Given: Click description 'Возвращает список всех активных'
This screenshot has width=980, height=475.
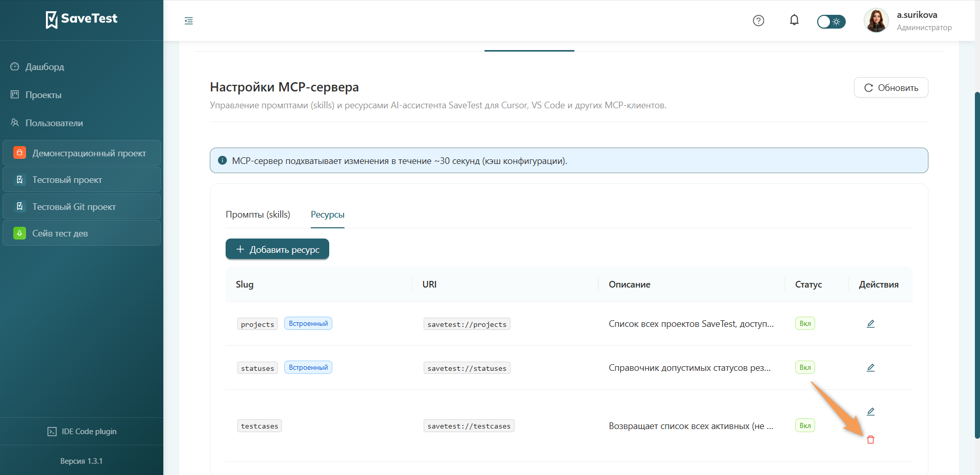Looking at the screenshot, I should pyautogui.click(x=691, y=426).
